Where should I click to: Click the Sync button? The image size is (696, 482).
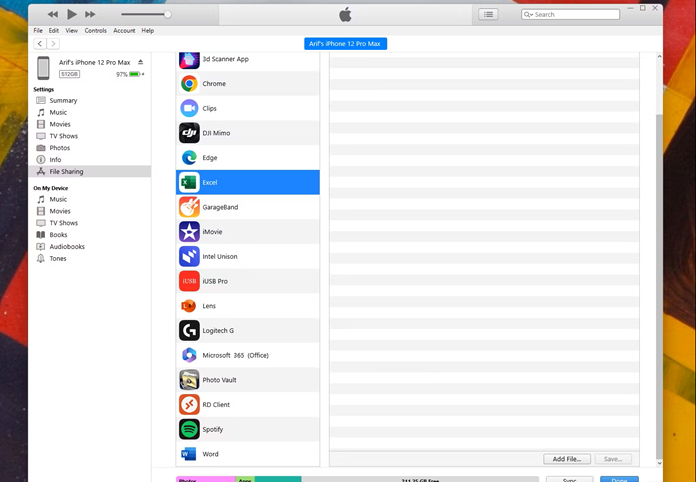tap(569, 480)
